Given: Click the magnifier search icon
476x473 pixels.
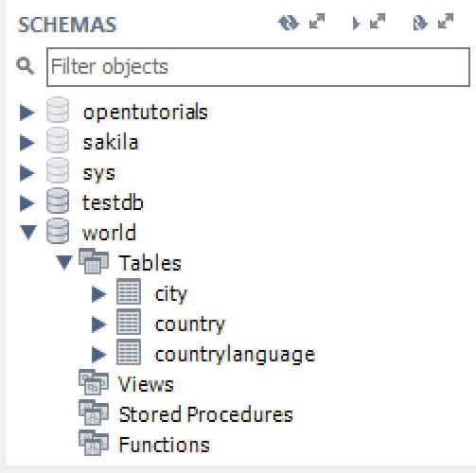Looking at the screenshot, I should coord(25,65).
